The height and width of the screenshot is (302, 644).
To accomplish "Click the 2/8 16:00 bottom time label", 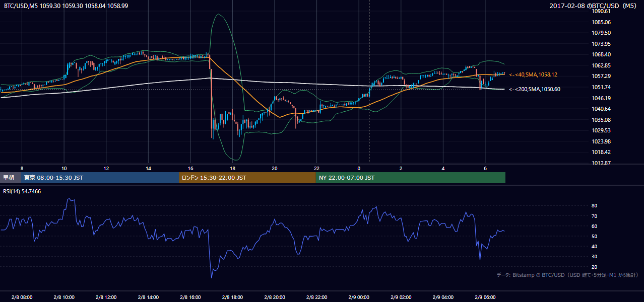I will point(190,297).
